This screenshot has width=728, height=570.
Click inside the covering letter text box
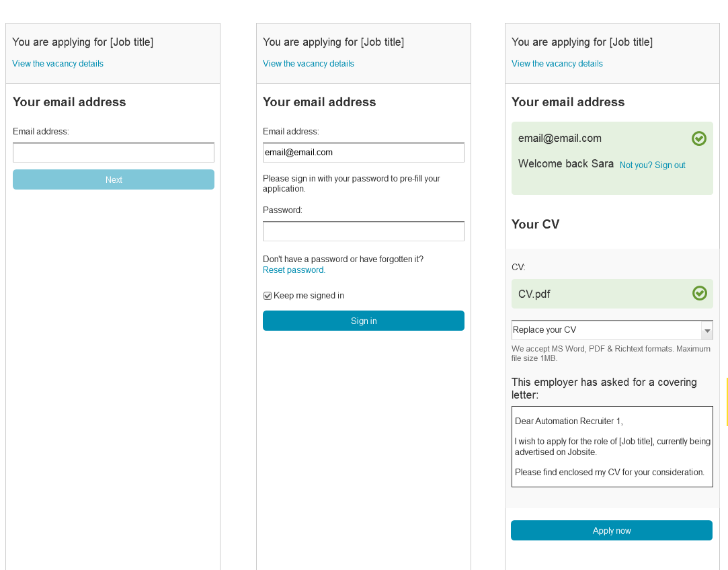click(612, 446)
